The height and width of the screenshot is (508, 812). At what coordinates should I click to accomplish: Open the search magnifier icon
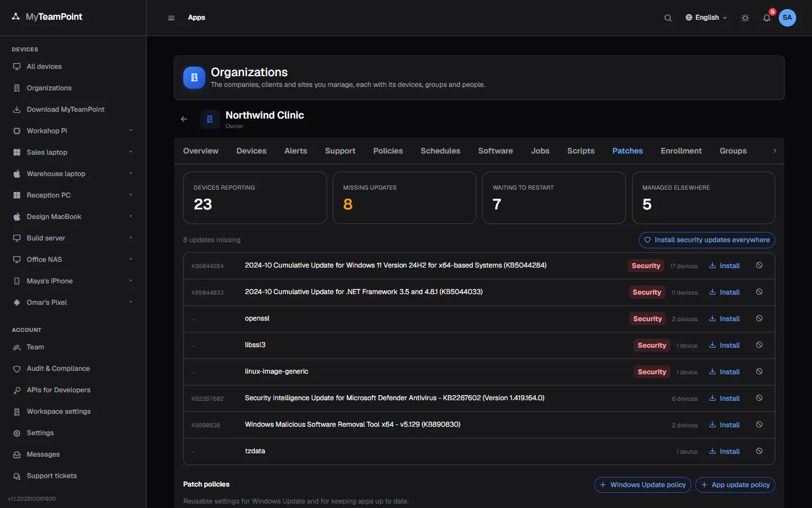(668, 17)
